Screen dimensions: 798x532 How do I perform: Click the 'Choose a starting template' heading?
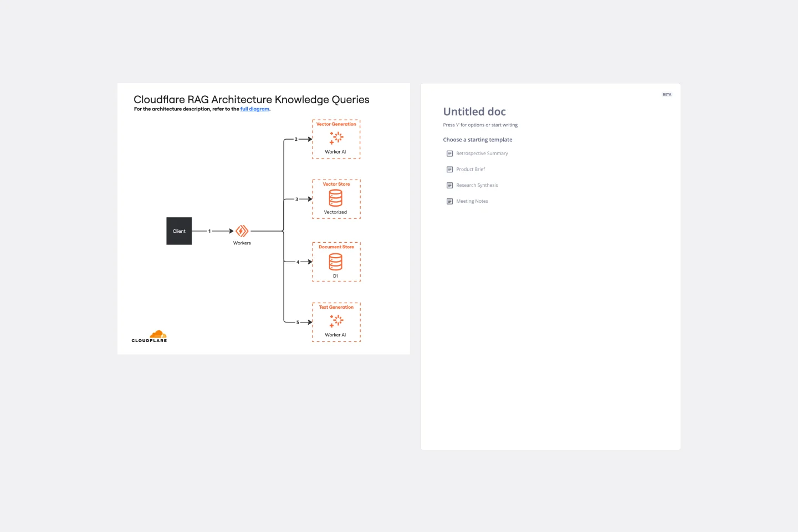(x=478, y=140)
